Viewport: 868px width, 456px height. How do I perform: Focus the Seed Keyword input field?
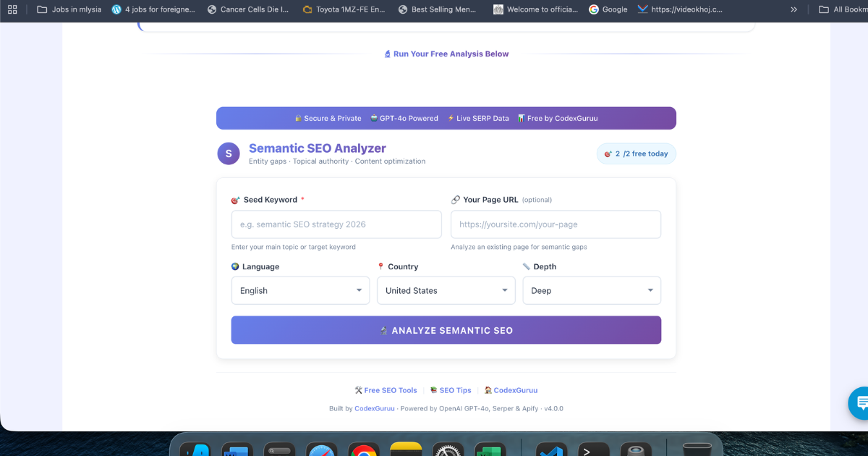click(x=336, y=224)
